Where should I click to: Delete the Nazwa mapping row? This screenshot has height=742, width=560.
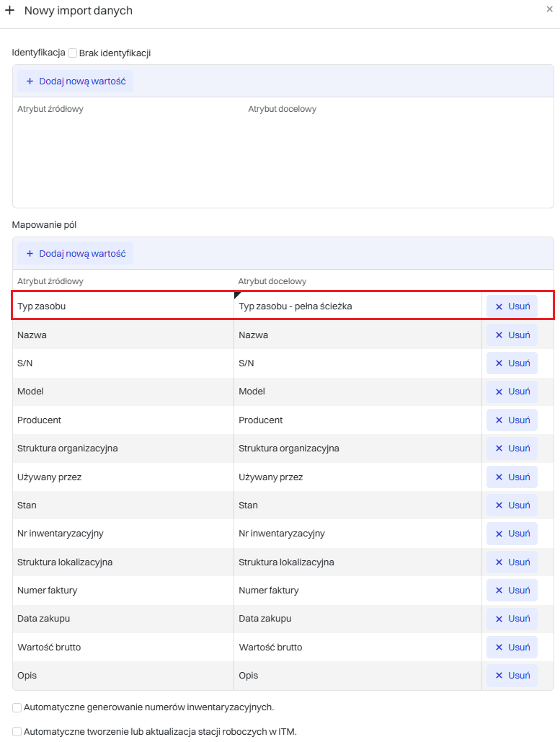pyautogui.click(x=512, y=335)
